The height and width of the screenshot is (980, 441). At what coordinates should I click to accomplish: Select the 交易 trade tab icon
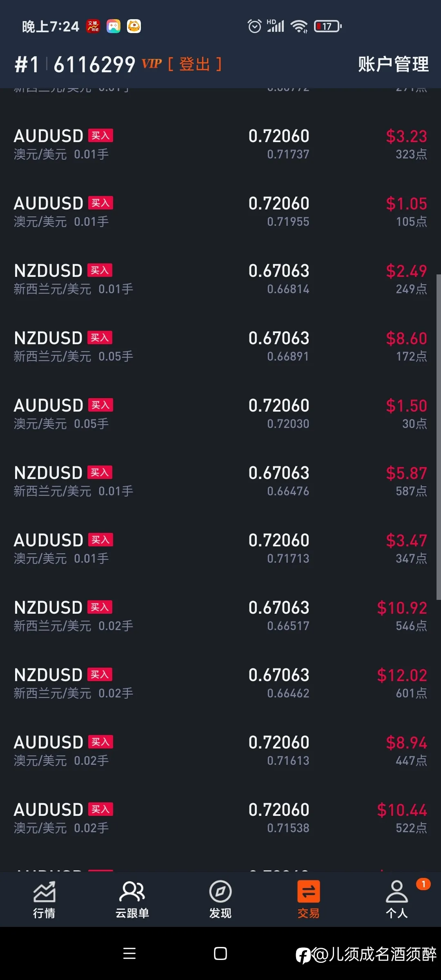tap(309, 891)
